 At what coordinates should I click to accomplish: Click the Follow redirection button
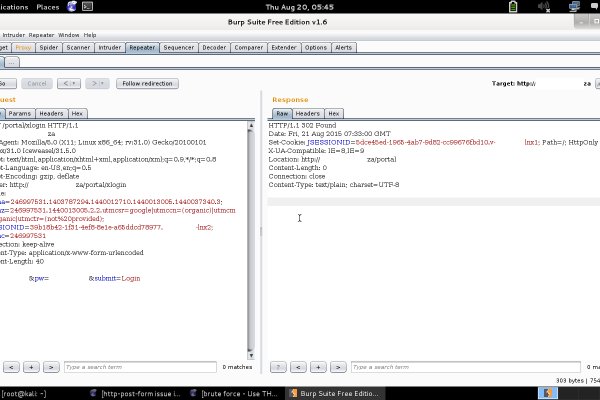pyautogui.click(x=147, y=83)
